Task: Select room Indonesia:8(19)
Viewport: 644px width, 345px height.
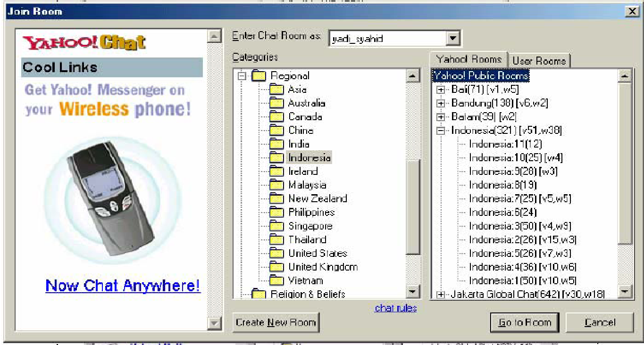Action: 502,185
